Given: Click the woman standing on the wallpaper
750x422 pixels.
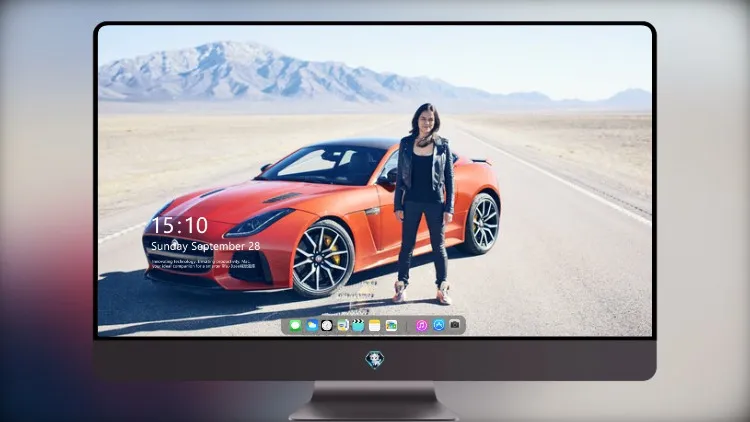Looking at the screenshot, I should 424,203.
